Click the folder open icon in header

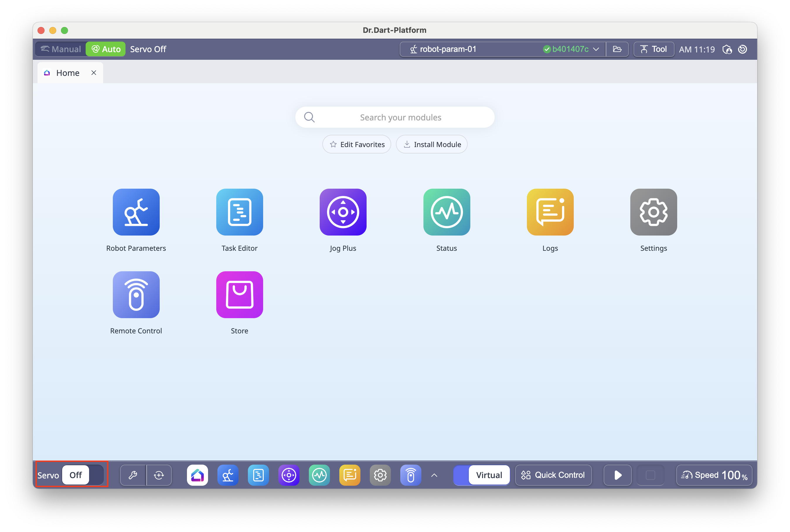coord(617,49)
